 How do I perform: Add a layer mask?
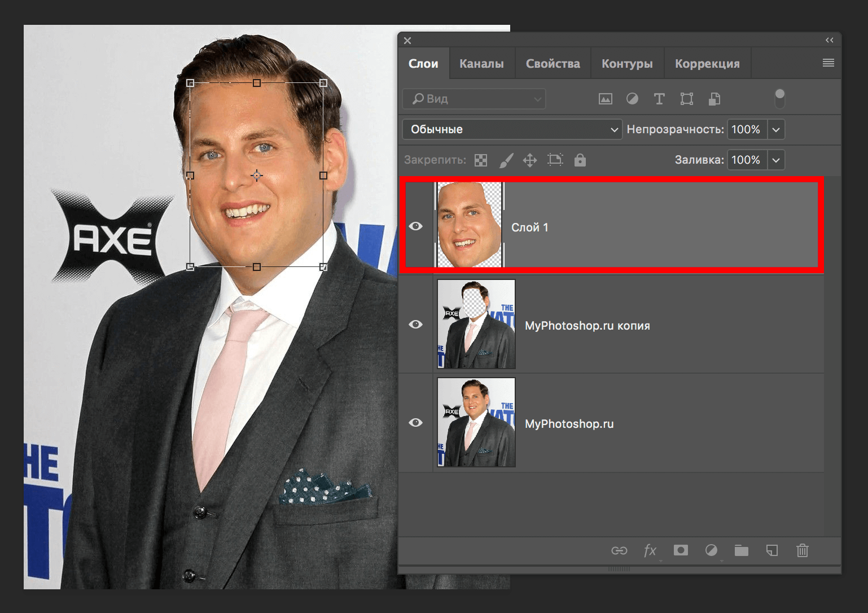pos(681,550)
